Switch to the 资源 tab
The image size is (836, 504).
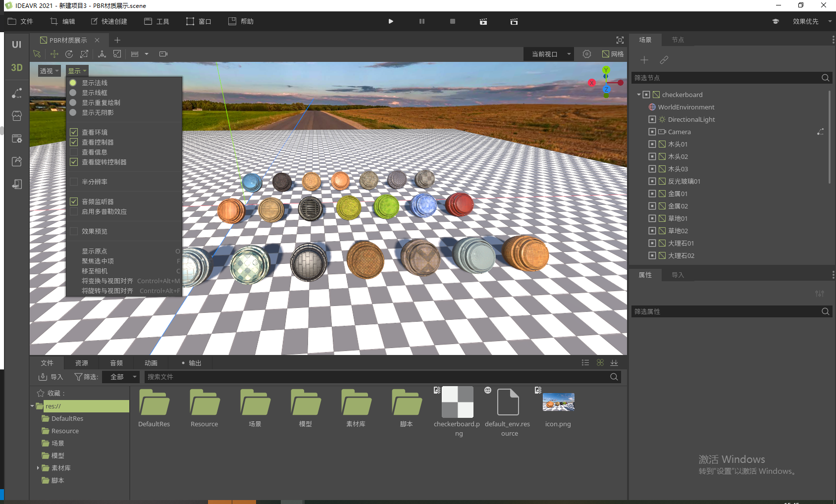[x=82, y=363]
